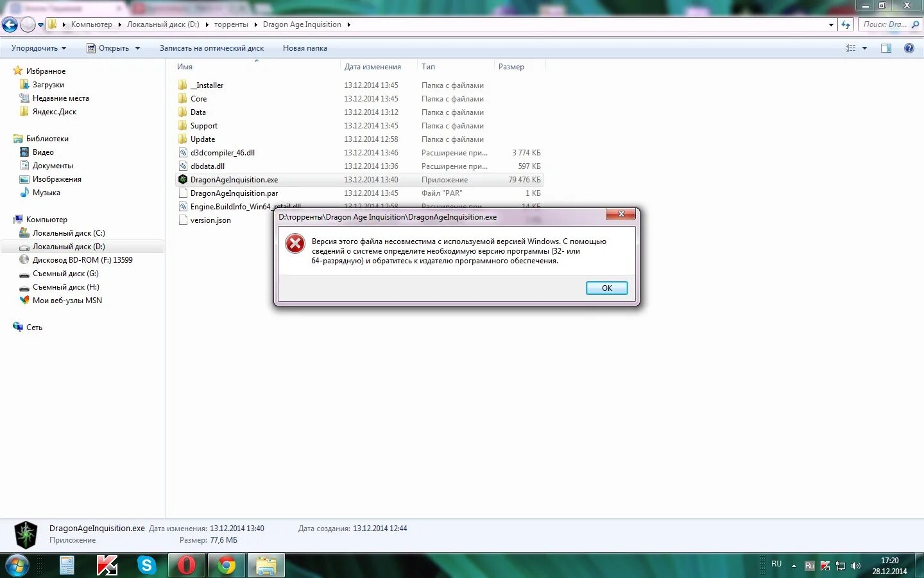Expand the Открыть dropdown arrow
The image size is (924, 578).
(137, 48)
